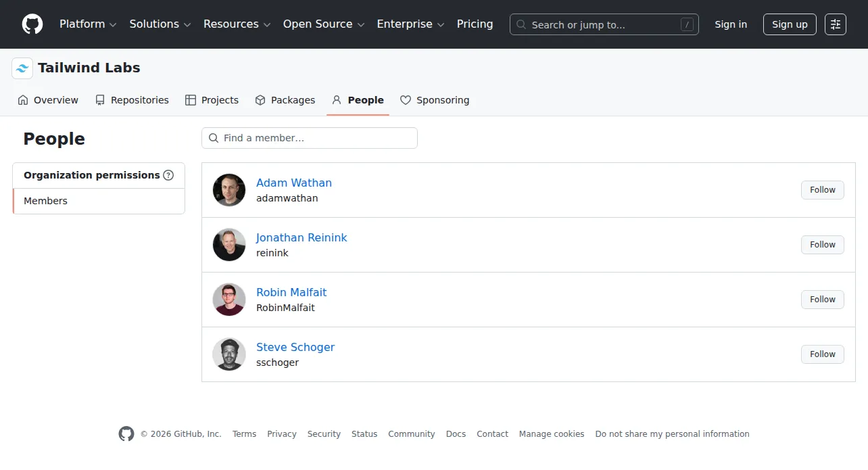The height and width of the screenshot is (470, 868).
Task: Click the reinink username text
Action: click(x=272, y=253)
